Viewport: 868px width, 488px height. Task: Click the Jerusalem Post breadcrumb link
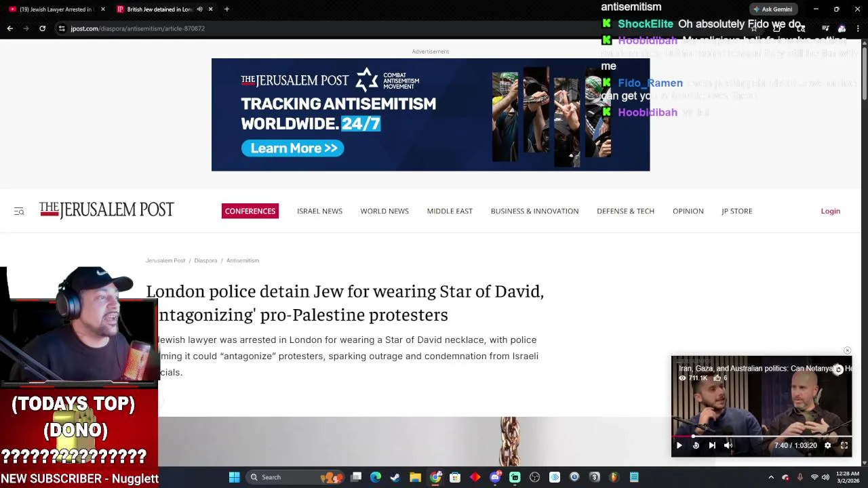[x=165, y=260]
